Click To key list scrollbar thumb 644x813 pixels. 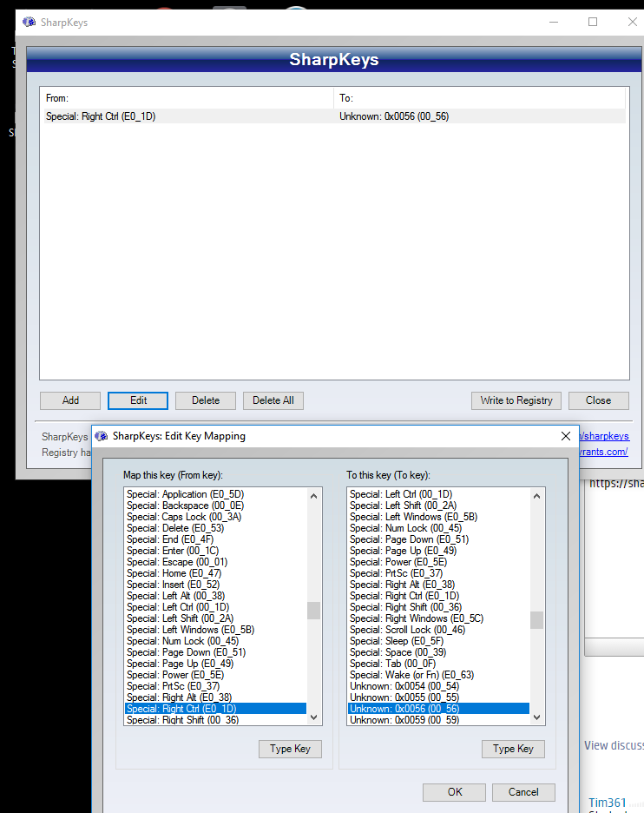tap(536, 620)
